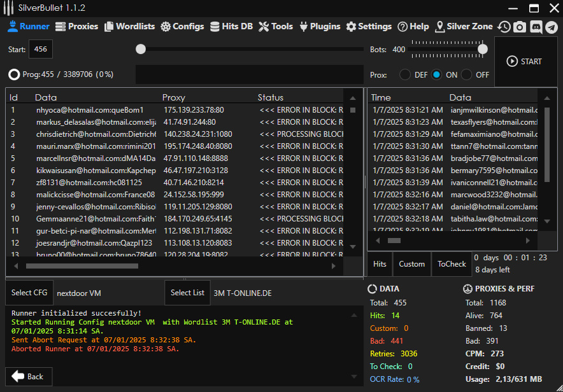Screen dimensions: 563x392
Task: Switch to the Wordlists tab
Action: [130, 27]
